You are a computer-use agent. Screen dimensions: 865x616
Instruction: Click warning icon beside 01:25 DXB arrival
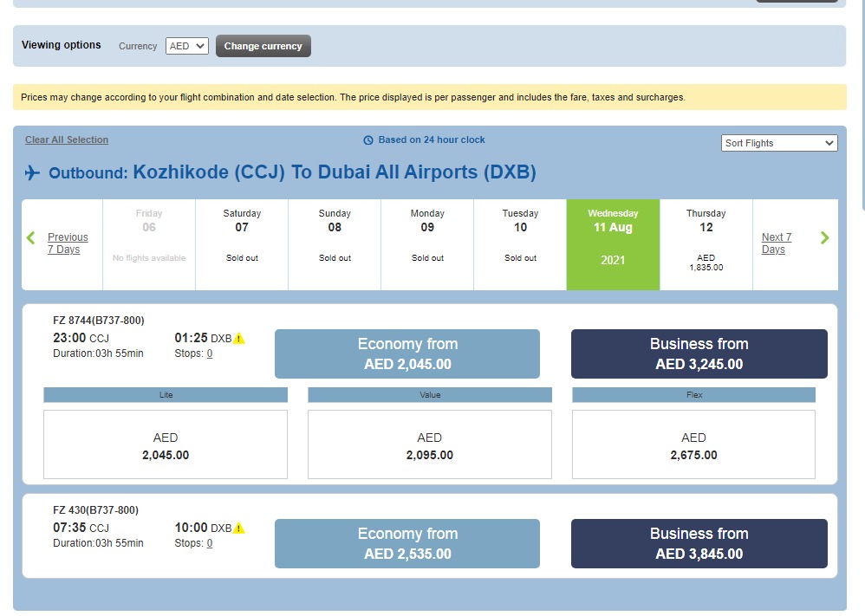pos(239,339)
